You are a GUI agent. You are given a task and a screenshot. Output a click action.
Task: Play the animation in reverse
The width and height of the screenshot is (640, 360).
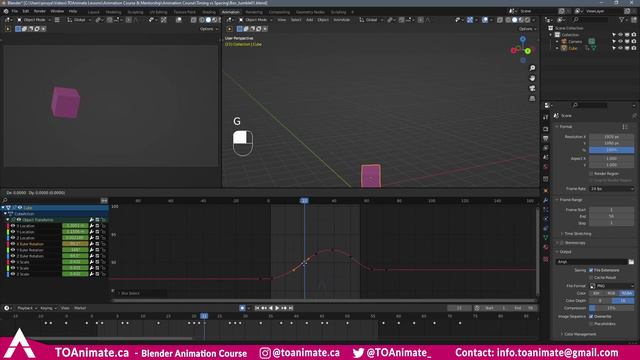click(x=271, y=308)
